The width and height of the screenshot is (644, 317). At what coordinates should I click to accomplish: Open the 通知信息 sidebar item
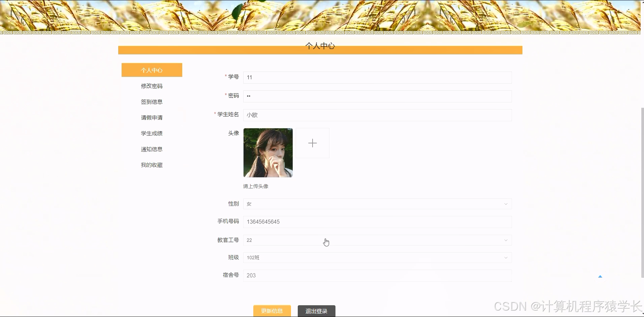[152, 149]
